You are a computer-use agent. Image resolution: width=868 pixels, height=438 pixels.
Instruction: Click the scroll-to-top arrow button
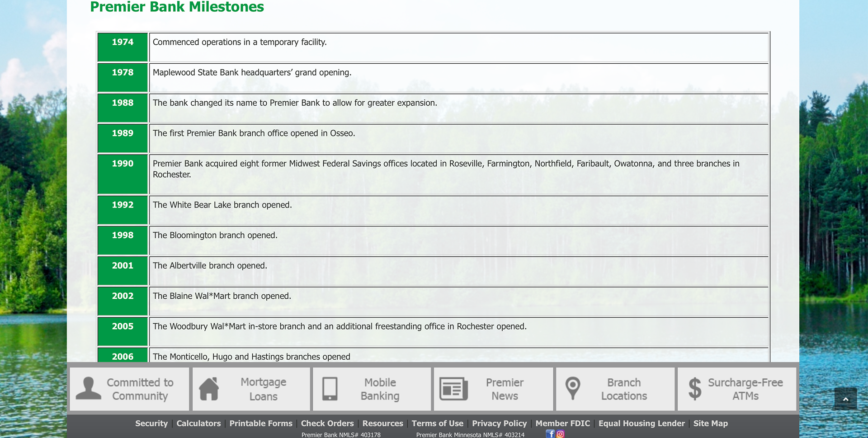845,399
